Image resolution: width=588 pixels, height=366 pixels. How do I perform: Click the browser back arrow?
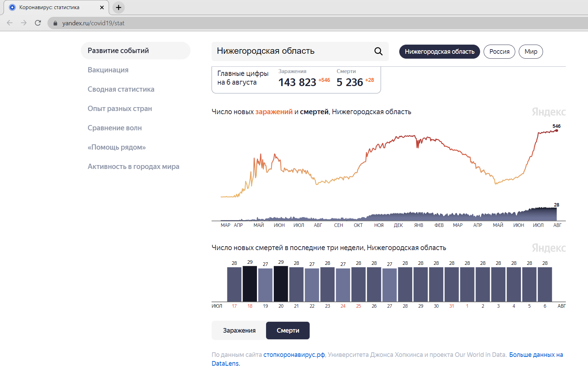[x=10, y=23]
